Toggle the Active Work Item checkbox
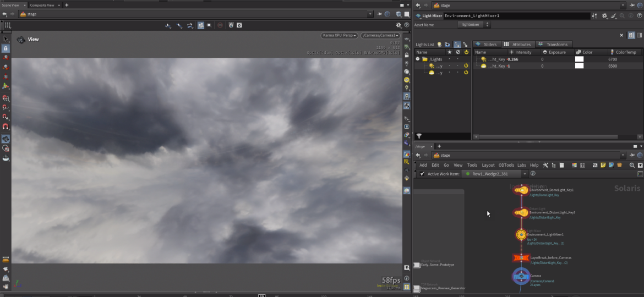This screenshot has height=297, width=644. [422, 174]
